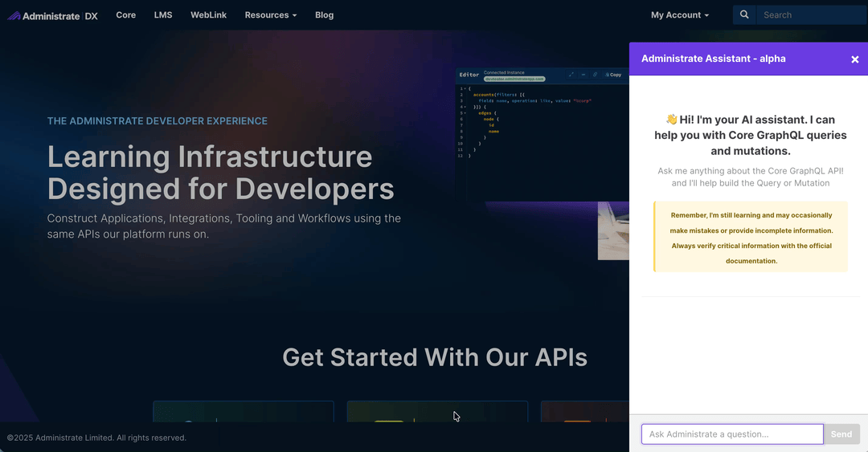Click the 'Remember, I'm still learning' warning note
The image size is (868, 452).
[x=751, y=238]
